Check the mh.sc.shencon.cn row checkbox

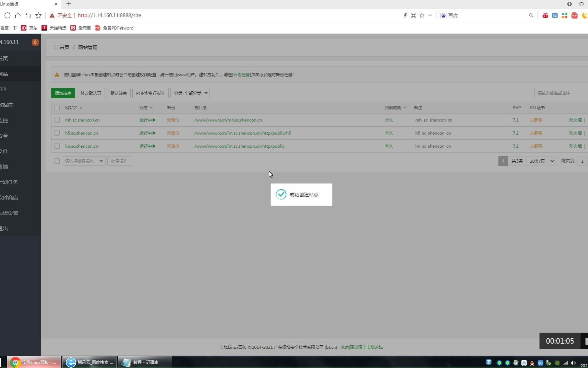point(57,120)
